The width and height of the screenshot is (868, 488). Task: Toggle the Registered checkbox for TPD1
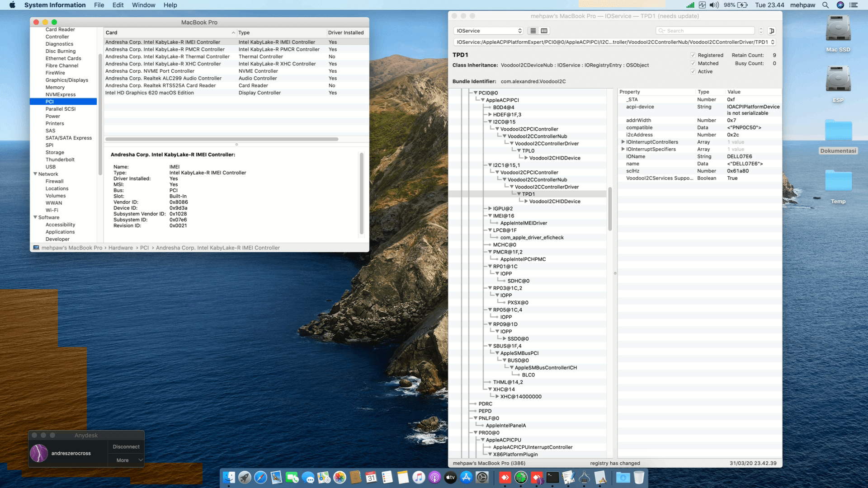693,55
